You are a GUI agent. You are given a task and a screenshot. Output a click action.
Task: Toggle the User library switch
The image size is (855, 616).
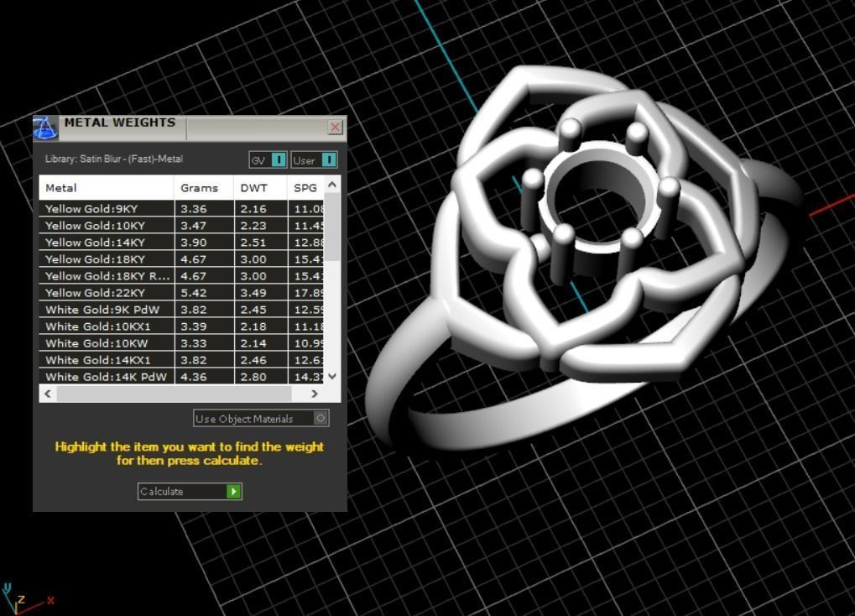pyautogui.click(x=314, y=159)
